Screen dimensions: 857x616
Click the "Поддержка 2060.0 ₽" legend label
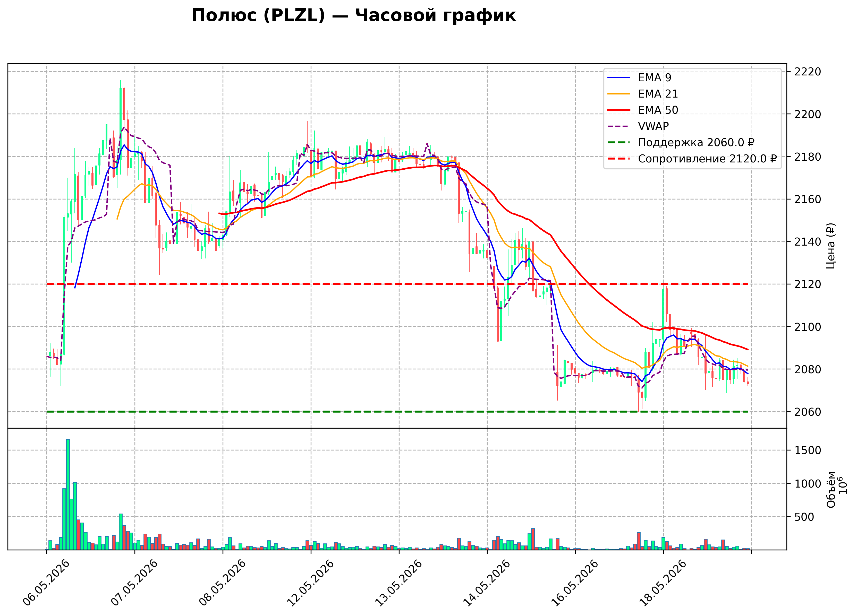[x=696, y=143]
